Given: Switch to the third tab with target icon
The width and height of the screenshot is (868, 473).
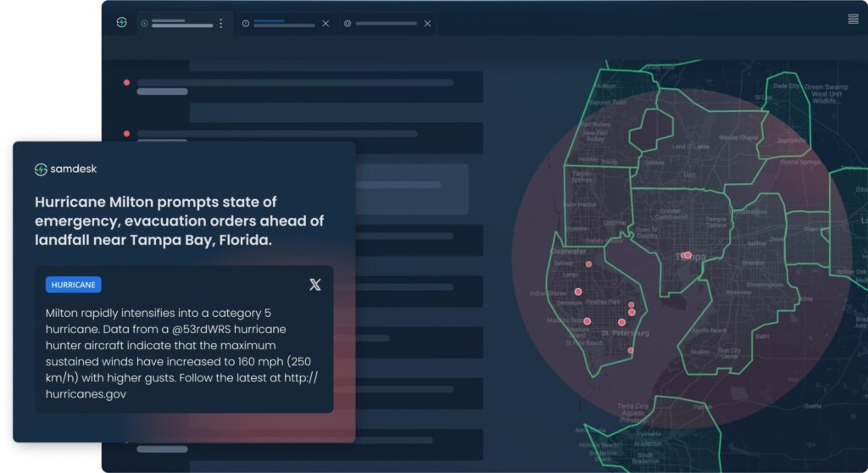Looking at the screenshot, I should (384, 24).
